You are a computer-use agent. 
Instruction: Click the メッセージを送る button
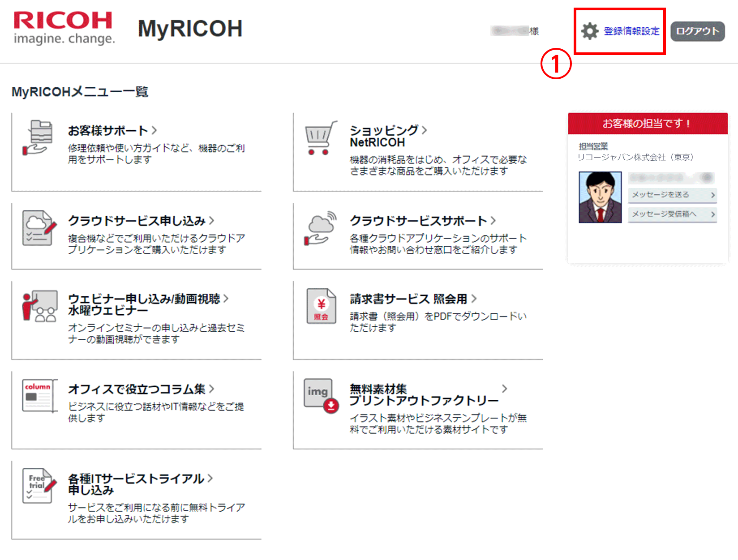[673, 195]
